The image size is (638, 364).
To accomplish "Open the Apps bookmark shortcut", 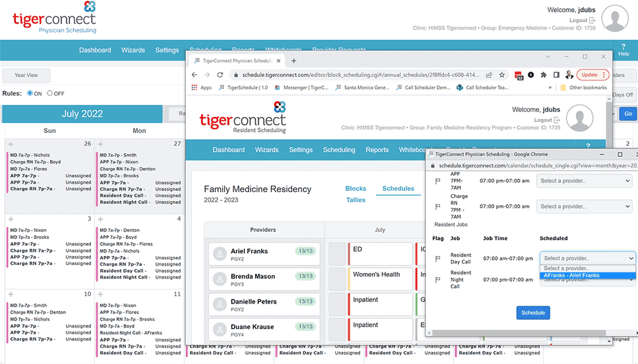I will click(202, 87).
